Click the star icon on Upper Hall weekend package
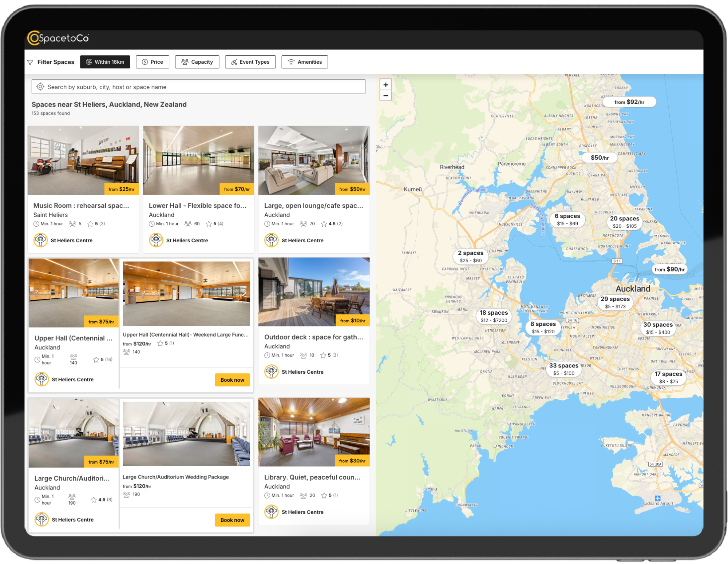 160,343
